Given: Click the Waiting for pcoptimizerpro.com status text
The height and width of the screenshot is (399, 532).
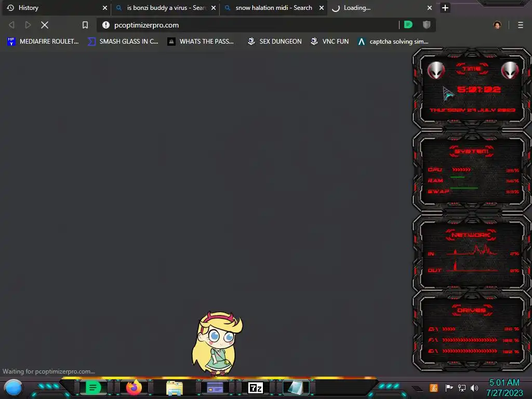Looking at the screenshot, I should [49, 371].
